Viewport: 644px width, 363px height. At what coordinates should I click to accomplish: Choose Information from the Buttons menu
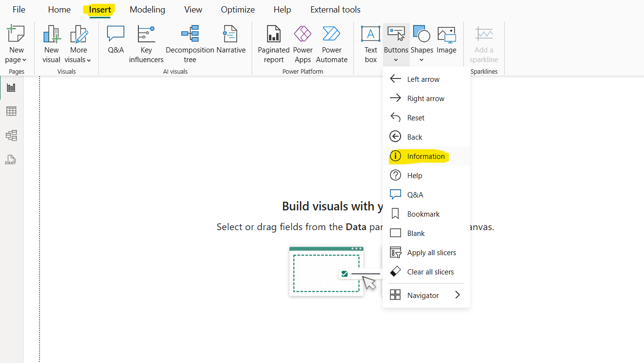(426, 156)
